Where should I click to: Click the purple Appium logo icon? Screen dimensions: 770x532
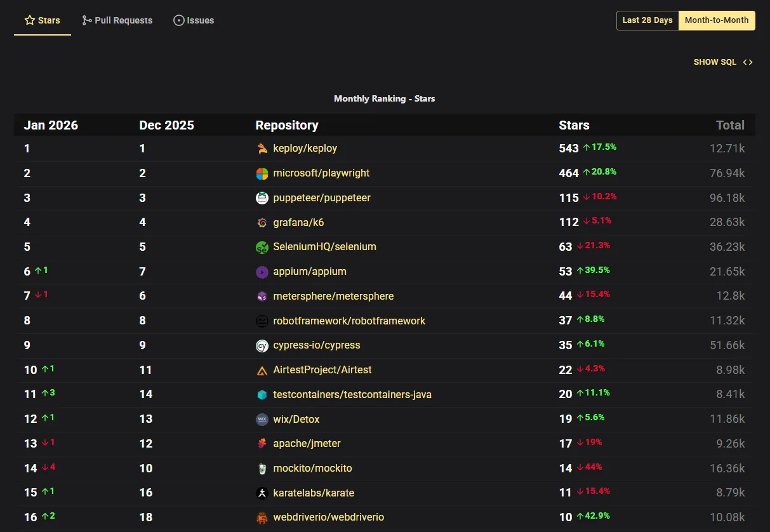(262, 272)
